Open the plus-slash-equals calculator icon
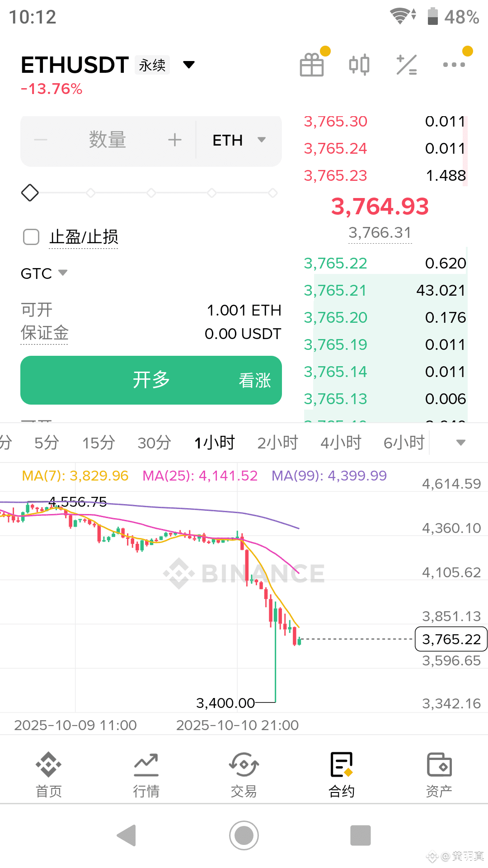 pyautogui.click(x=406, y=65)
